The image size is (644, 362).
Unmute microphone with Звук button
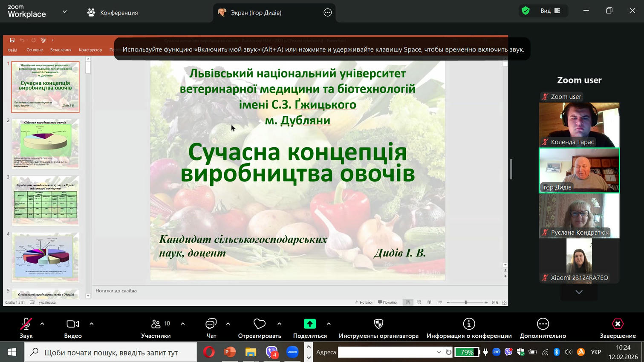(x=26, y=324)
